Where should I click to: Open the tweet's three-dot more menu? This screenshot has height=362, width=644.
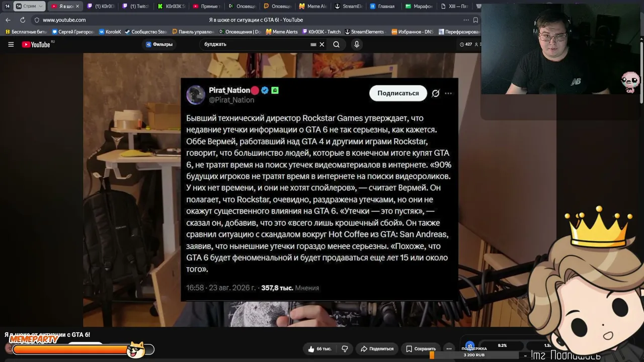click(x=448, y=93)
